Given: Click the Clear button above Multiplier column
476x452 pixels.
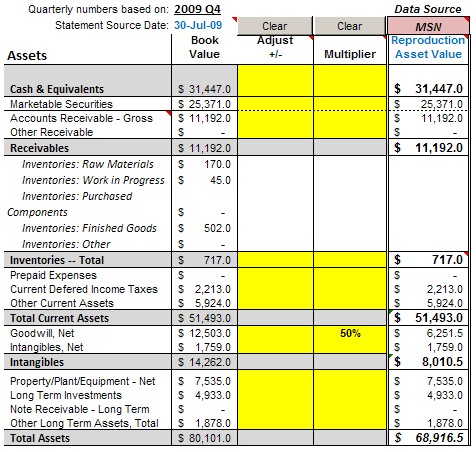Looking at the screenshot, I should pyautogui.click(x=349, y=26).
